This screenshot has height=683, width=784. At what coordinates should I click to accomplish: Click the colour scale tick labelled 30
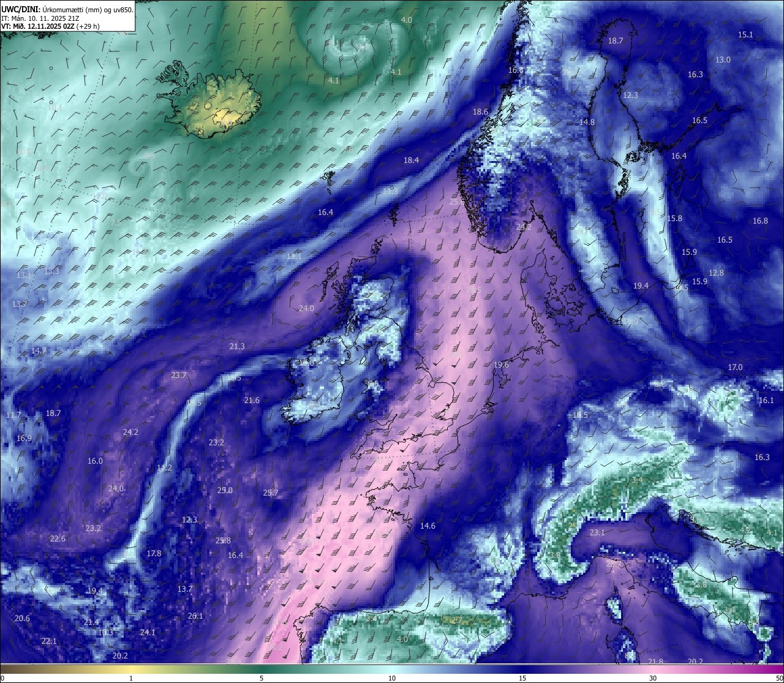coord(653,678)
